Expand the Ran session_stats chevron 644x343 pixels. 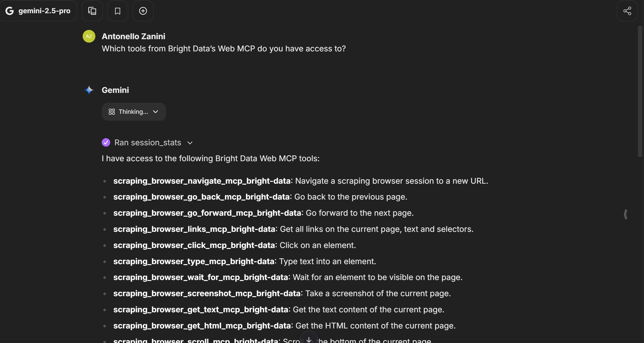click(190, 143)
